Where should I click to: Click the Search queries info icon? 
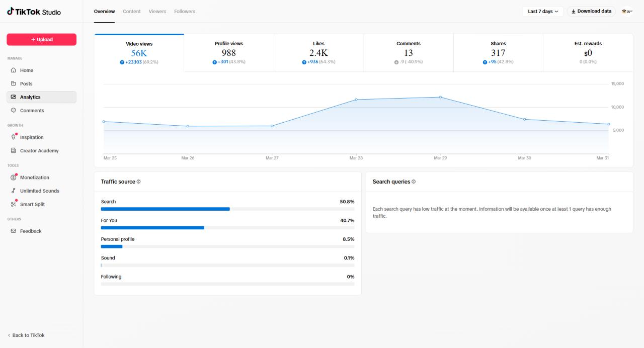click(x=414, y=182)
